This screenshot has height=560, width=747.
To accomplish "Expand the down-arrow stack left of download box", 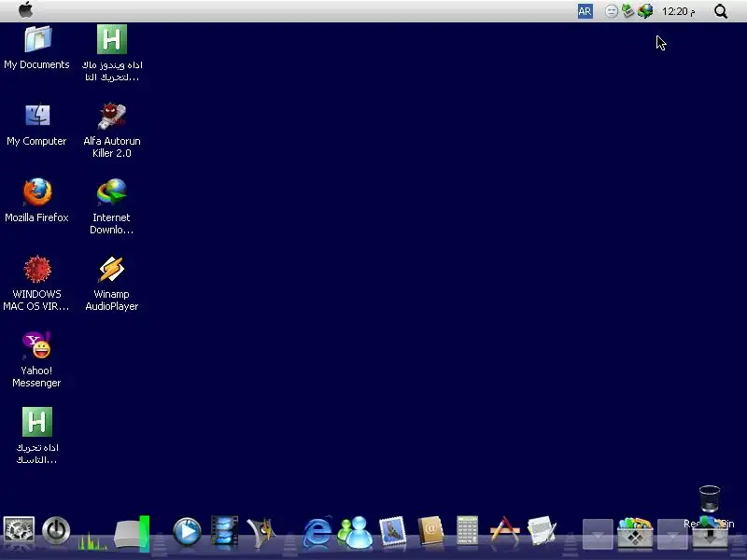I will pyautogui.click(x=671, y=533).
